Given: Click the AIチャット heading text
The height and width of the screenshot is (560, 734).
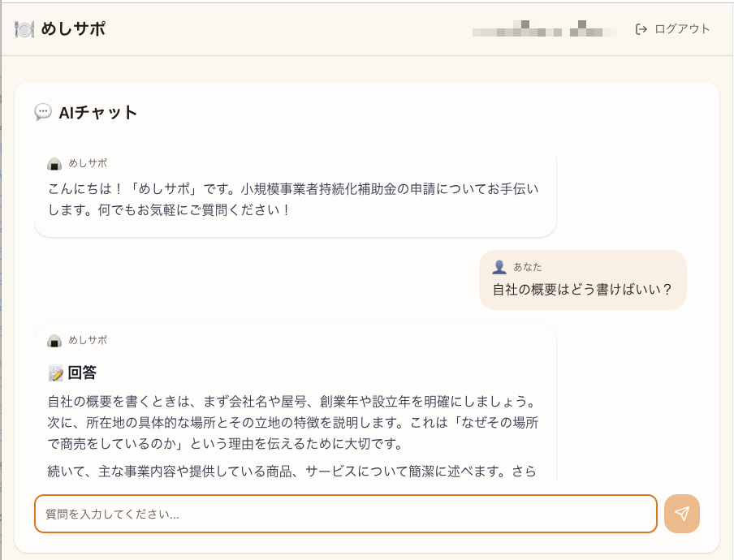Looking at the screenshot, I should point(98,112).
